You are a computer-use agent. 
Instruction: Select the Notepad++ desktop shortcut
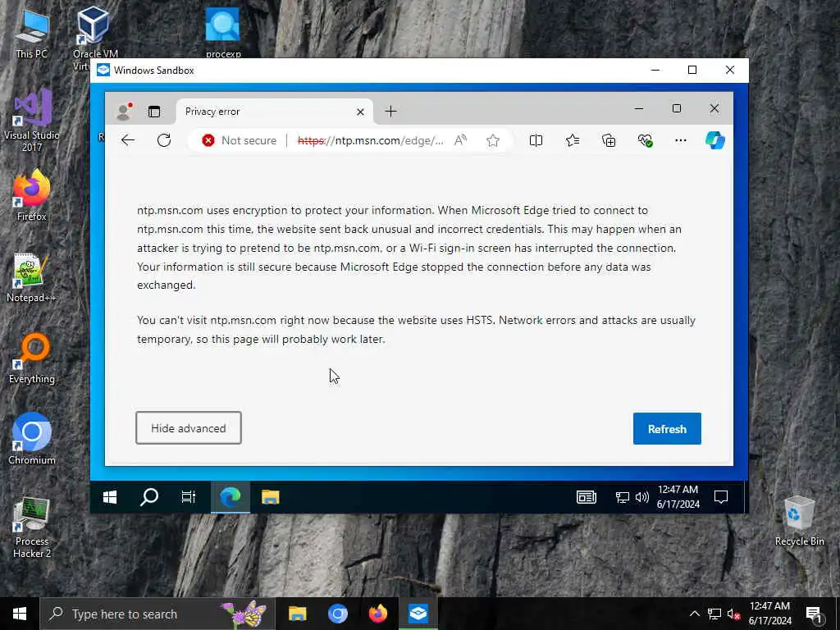(31, 277)
